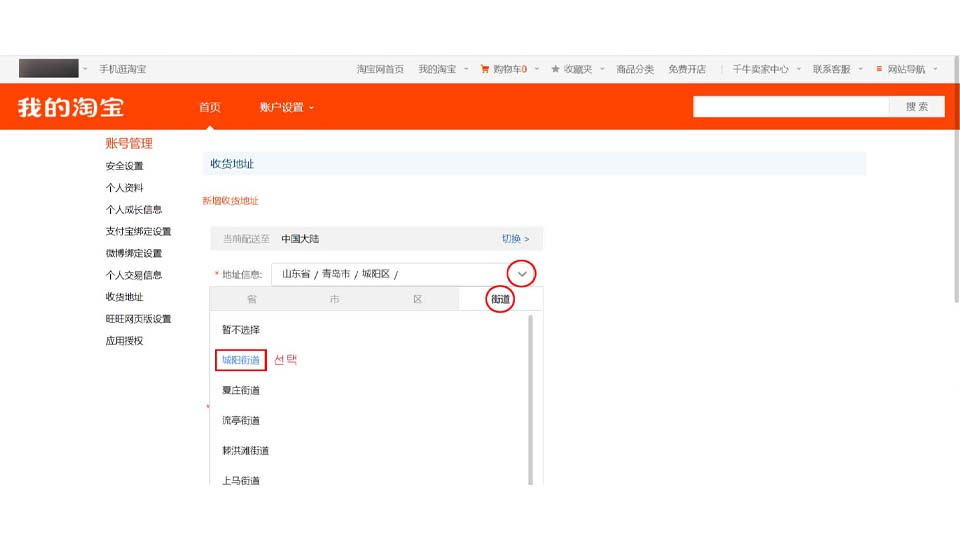Screen dimensions: 960x540
Task: Click the 我的淘宝 logo
Action: pyautogui.click(x=71, y=107)
